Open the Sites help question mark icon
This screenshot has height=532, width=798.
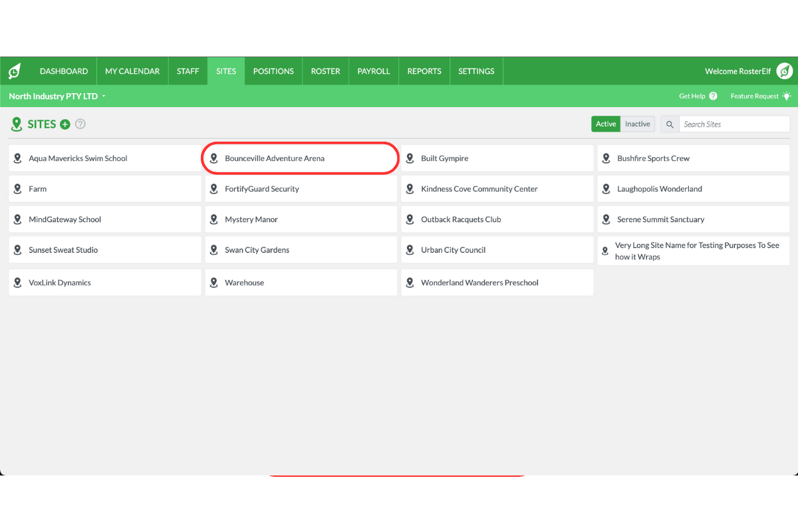click(80, 124)
